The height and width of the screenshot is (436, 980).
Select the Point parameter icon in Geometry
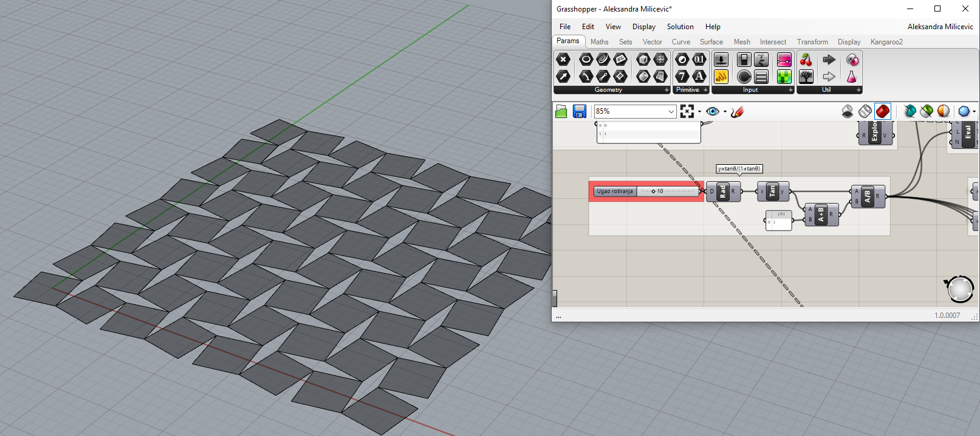(563, 59)
